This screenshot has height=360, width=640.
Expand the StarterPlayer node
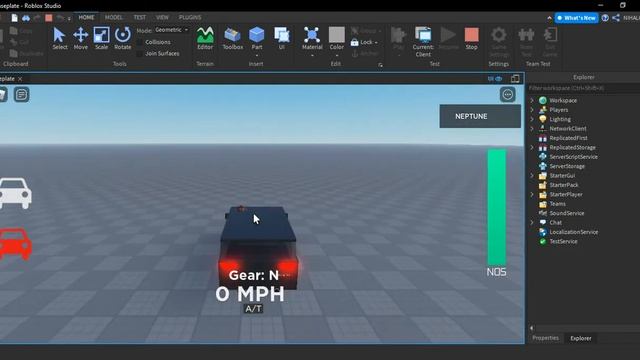pyautogui.click(x=532, y=194)
